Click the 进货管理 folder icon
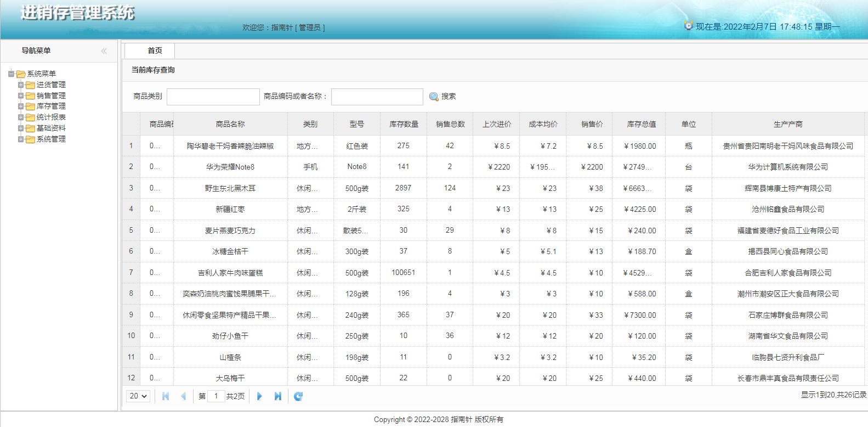 (x=31, y=85)
